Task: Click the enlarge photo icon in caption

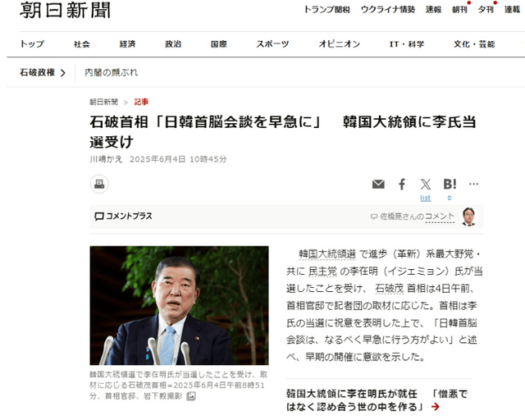Action: coord(191,396)
